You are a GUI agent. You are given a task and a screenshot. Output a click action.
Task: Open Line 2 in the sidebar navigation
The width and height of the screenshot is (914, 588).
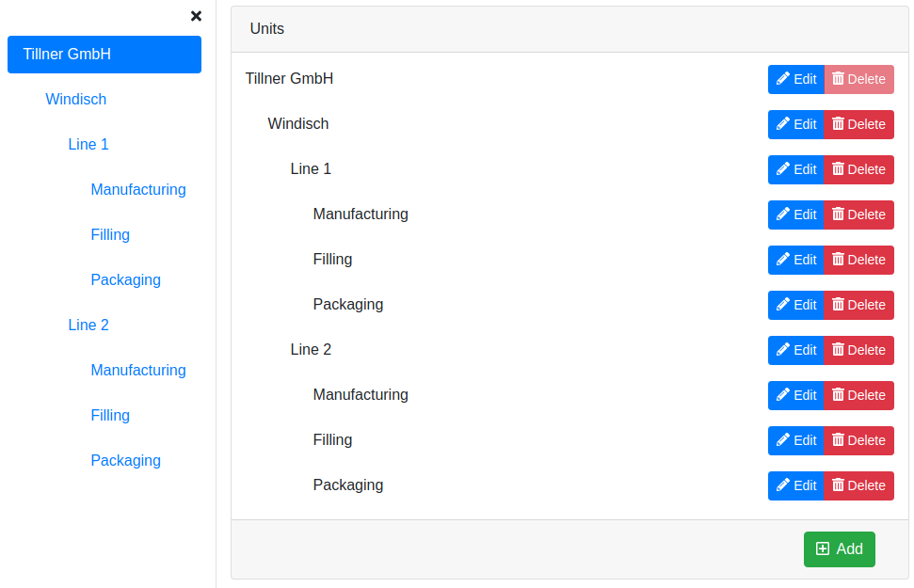(88, 326)
